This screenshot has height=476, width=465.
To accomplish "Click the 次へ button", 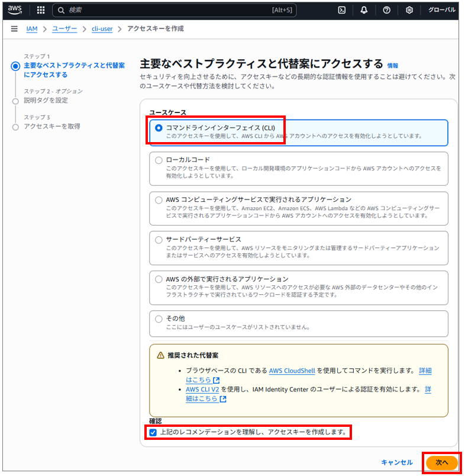I will [x=442, y=462].
